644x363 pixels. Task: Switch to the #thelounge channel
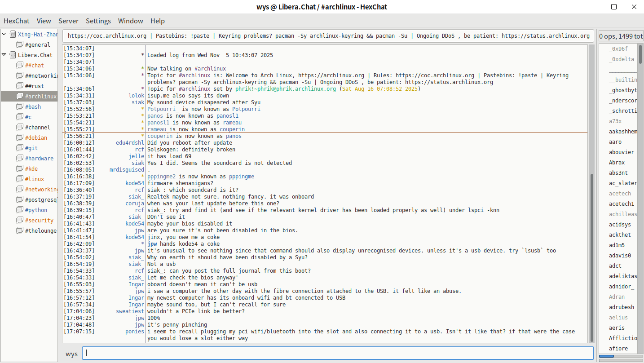tap(40, 230)
